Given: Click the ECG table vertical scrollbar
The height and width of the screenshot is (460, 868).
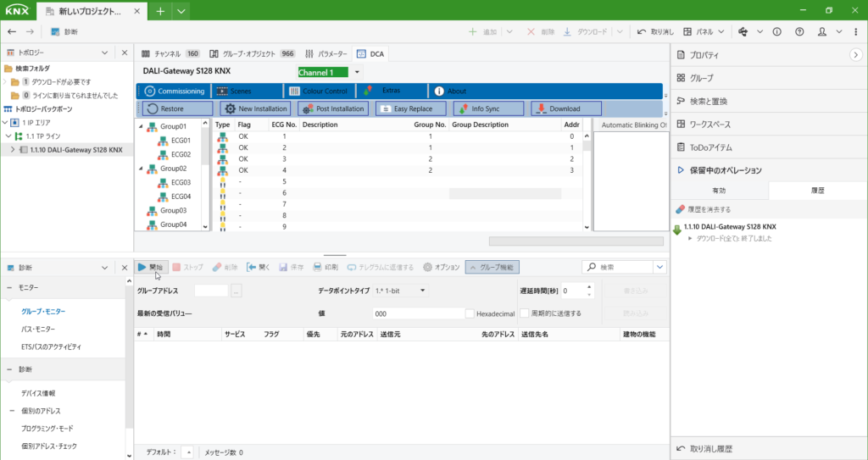Looking at the screenshot, I should 587,181.
